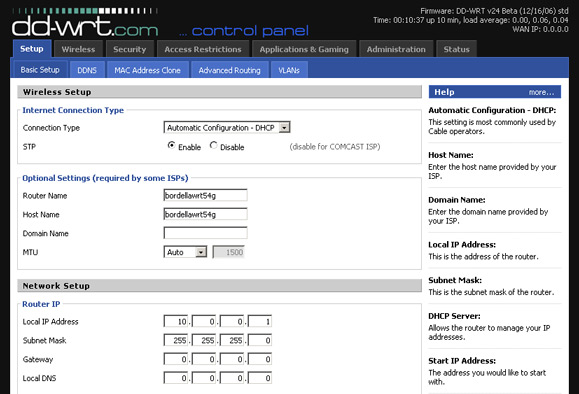Click first octet of Gateway
The height and width of the screenshot is (394, 579).
(x=176, y=359)
